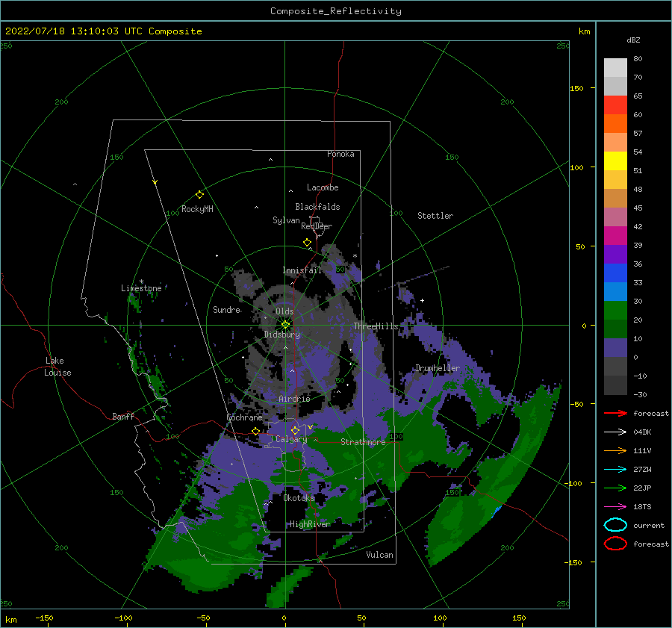This screenshot has height=628, width=672.
Task: Click the yellow diamond marker above RockyMH
Action: coord(199,195)
